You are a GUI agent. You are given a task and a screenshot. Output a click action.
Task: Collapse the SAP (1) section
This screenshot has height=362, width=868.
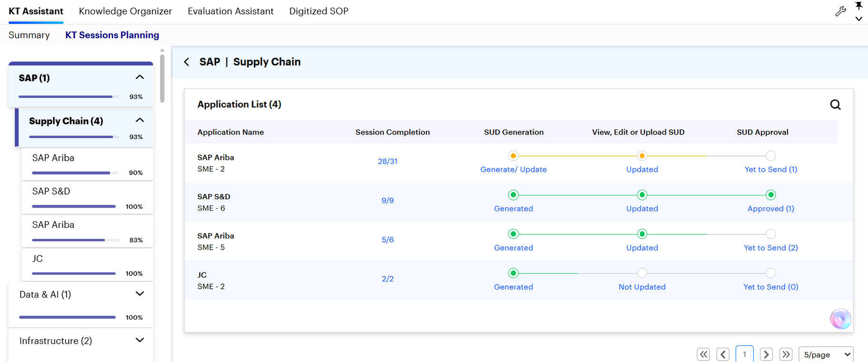[139, 77]
